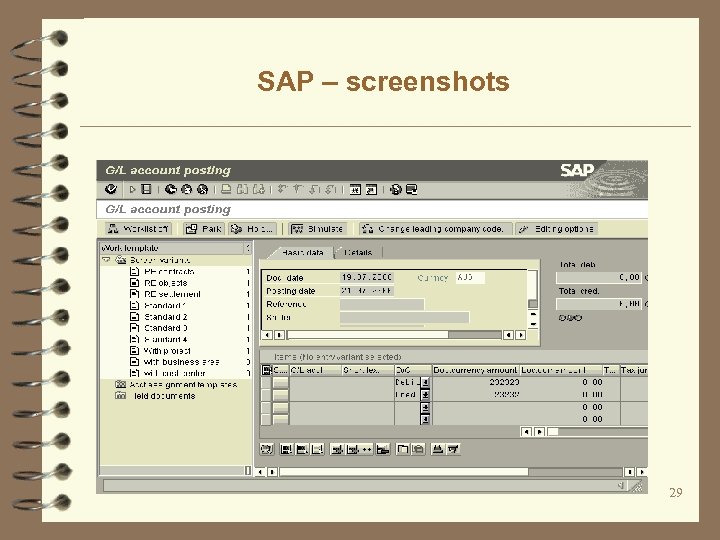Open D/C dropdown on the Credit row
Screen dimensions: 720x540
(x=425, y=394)
